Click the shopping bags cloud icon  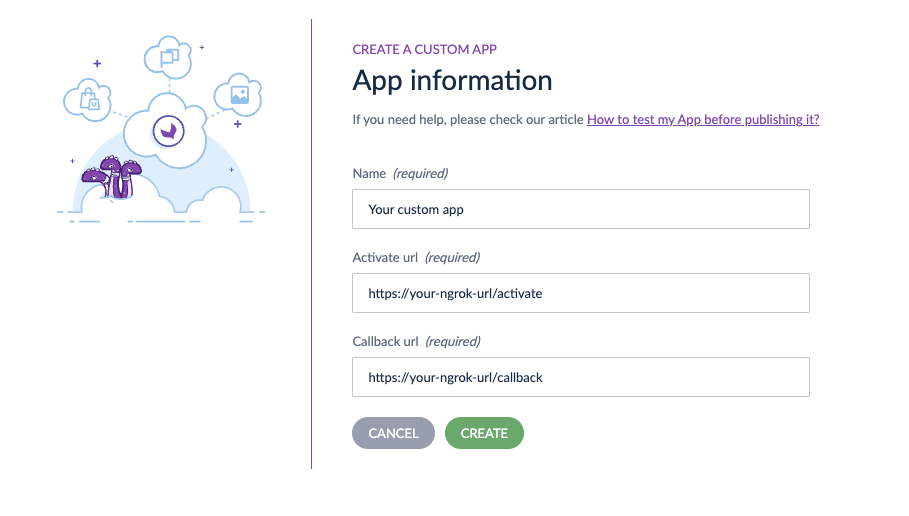[x=88, y=98]
